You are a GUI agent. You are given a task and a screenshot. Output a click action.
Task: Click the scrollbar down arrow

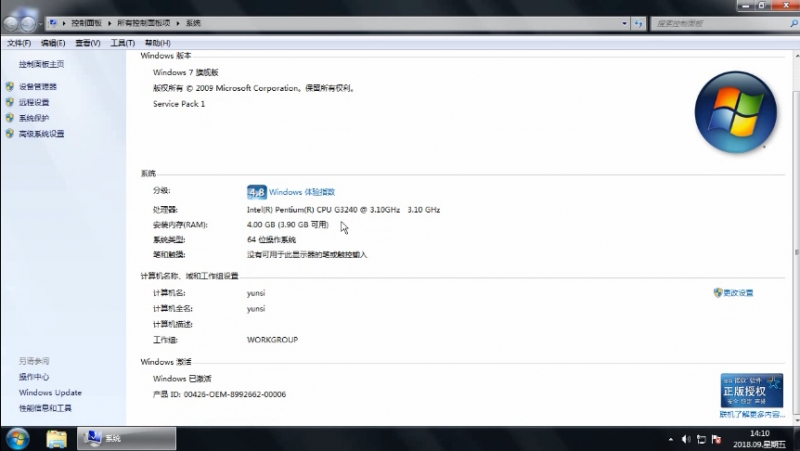[796, 420]
